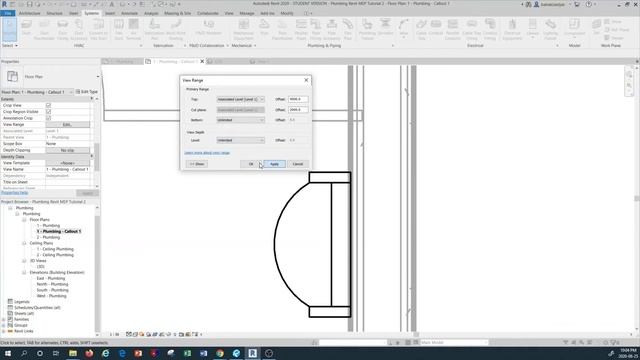Collapse the Ceiling Plans tree node

[24, 243]
